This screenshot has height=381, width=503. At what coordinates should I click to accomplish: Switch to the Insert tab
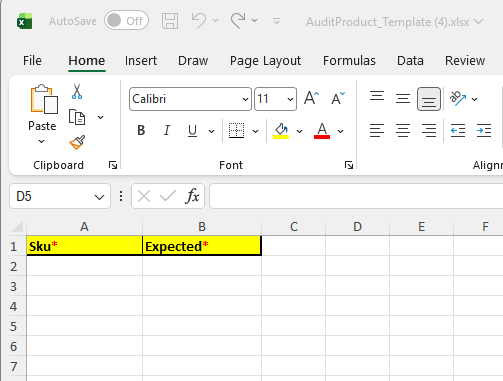[x=141, y=61]
